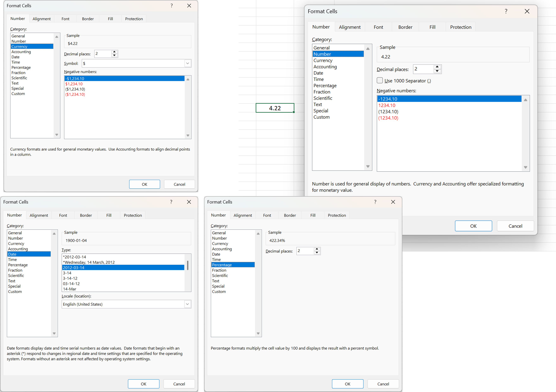Increase decimal places with the up stepper arrow
Screen dimensions: 556x392
tap(114, 52)
